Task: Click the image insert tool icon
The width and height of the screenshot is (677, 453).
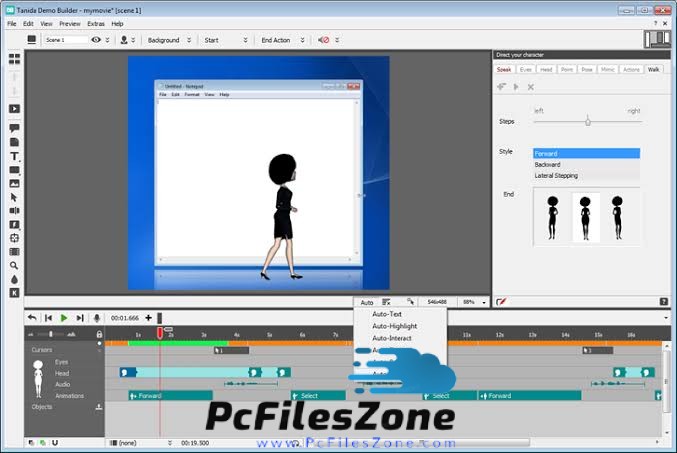Action: tap(14, 184)
